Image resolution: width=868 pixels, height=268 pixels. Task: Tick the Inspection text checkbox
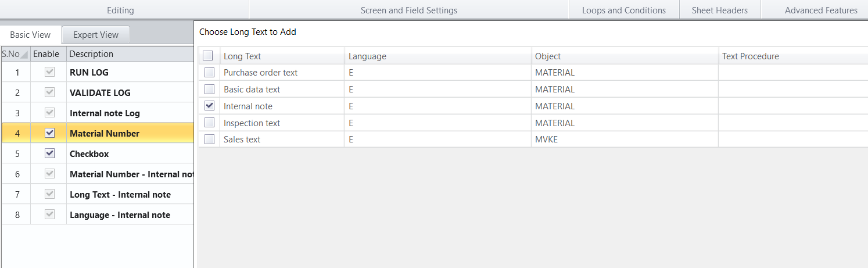210,123
